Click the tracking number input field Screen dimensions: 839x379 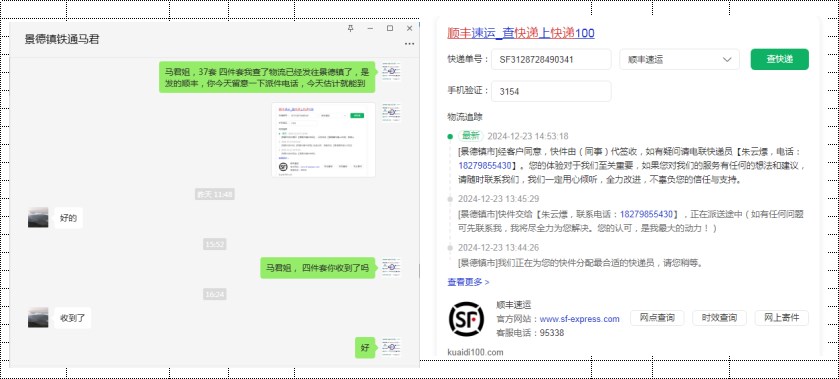point(551,59)
